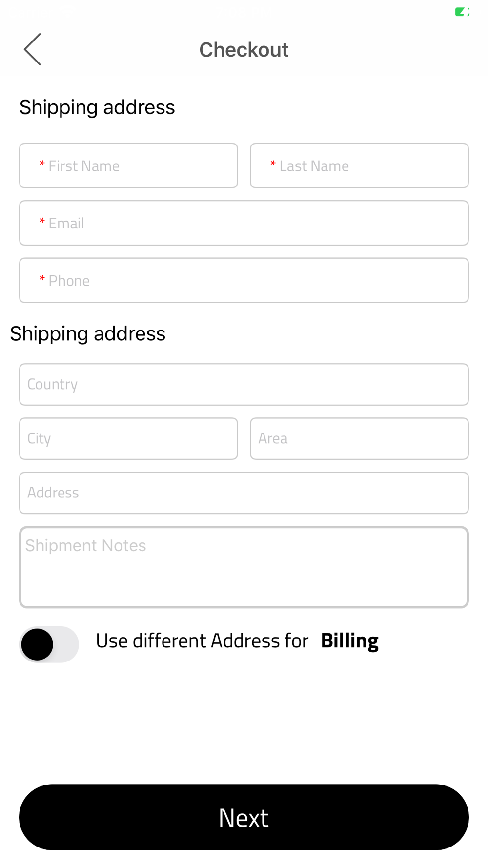Screen dimensions: 488x868
Task: Open the City selection field
Action: point(128,438)
